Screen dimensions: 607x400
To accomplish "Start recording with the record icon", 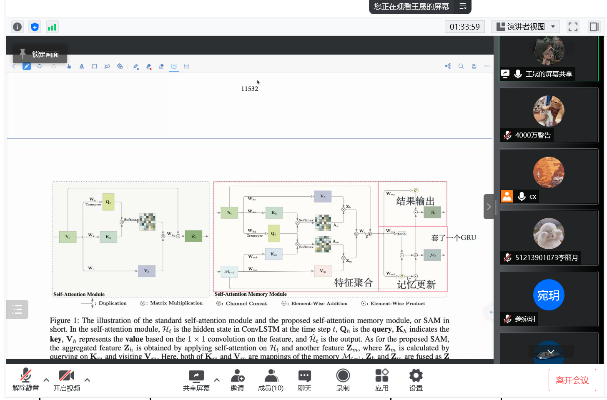I will 343,377.
